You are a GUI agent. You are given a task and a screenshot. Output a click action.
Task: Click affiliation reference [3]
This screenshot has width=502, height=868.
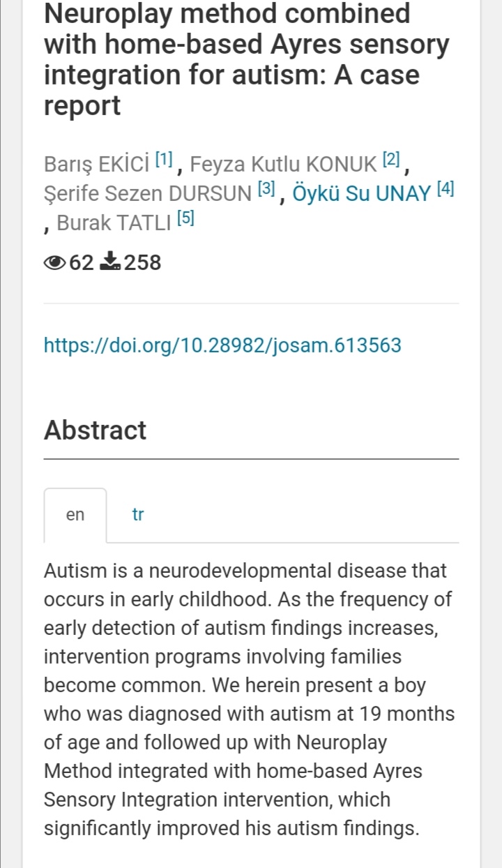(x=267, y=189)
